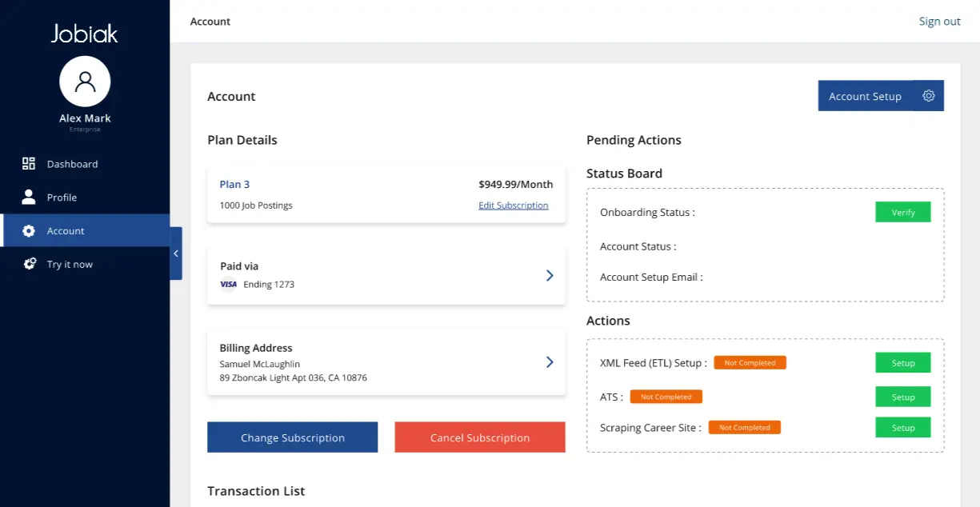
Task: Verify the Onboarding Status
Action: 903,212
